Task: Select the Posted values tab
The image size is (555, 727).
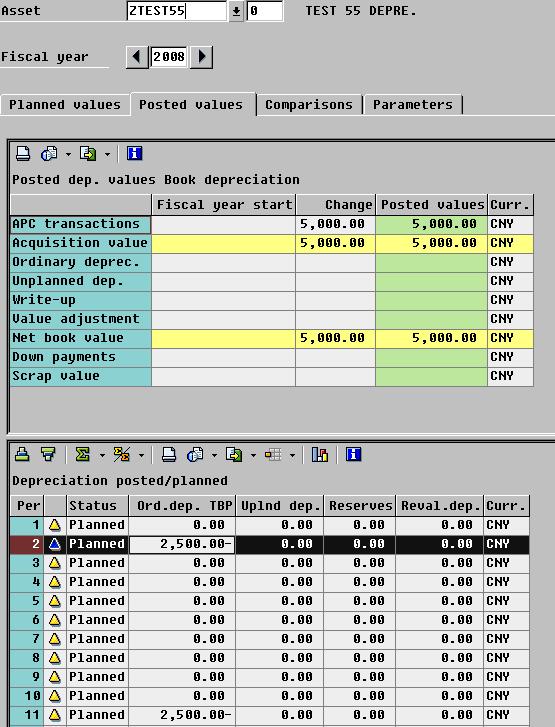Action: coord(191,105)
